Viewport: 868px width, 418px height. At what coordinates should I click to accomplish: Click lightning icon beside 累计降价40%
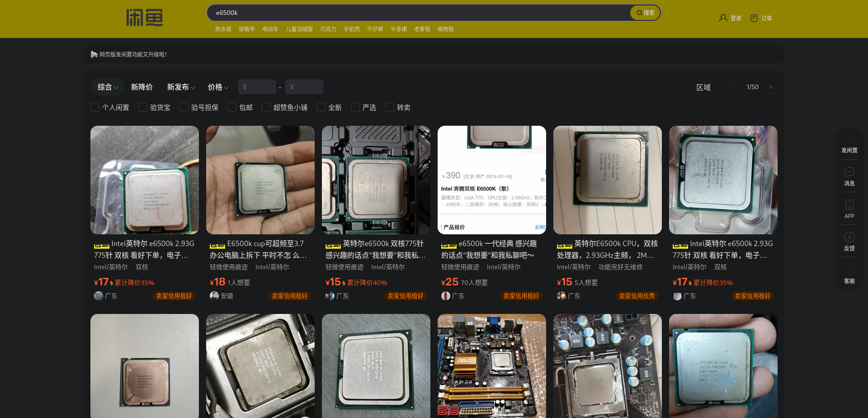coord(344,283)
